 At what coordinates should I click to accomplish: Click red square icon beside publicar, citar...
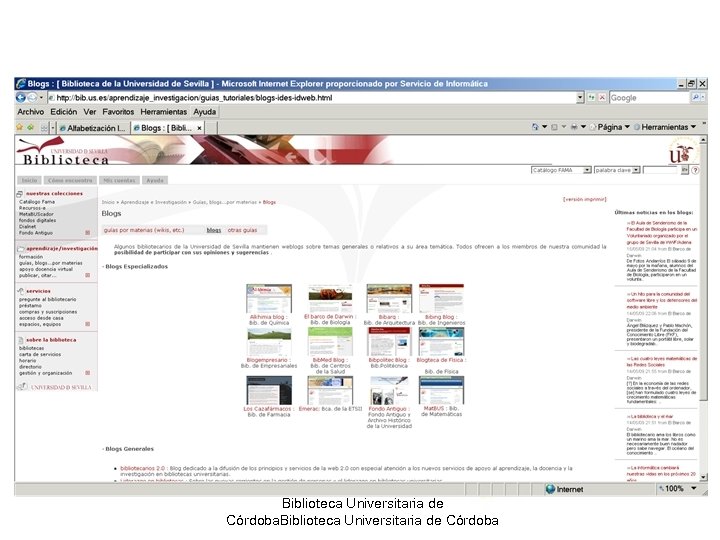[x=88, y=275]
